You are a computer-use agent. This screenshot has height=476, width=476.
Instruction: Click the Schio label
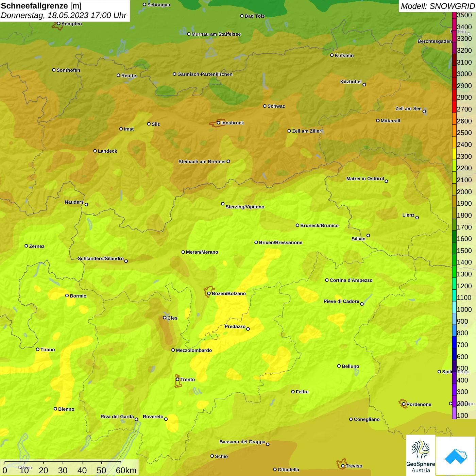[x=221, y=456]
